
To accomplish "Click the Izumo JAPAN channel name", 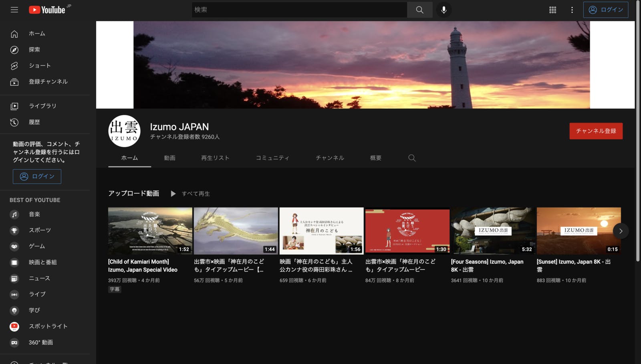I will click(179, 127).
